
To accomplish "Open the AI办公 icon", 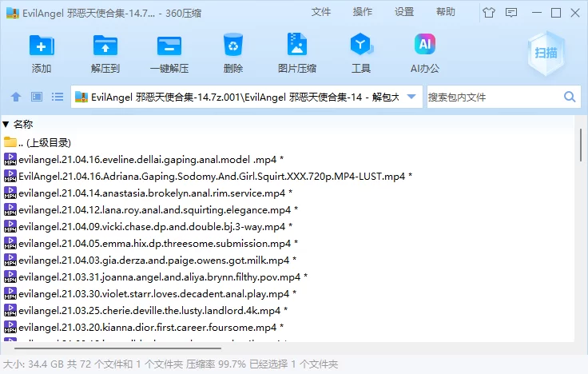I will tap(425, 44).
